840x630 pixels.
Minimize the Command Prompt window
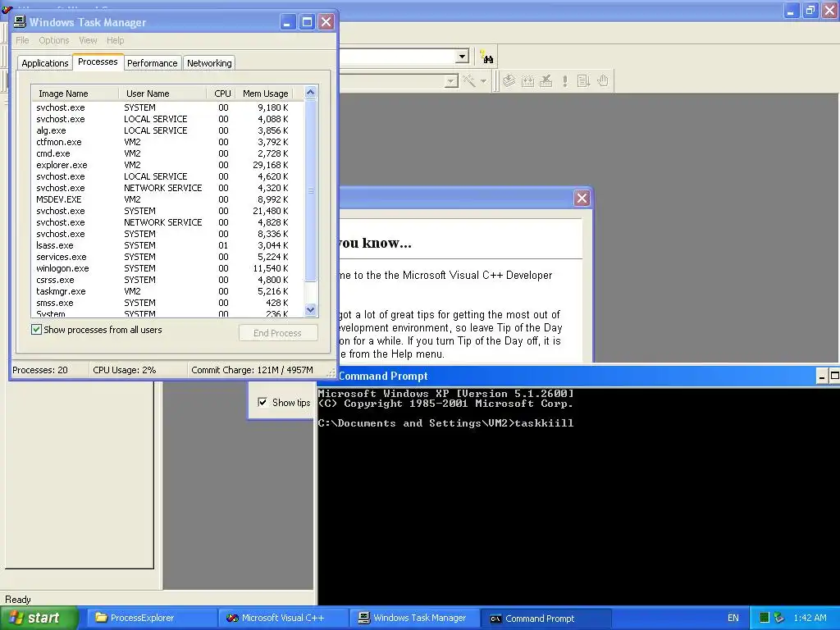[822, 376]
